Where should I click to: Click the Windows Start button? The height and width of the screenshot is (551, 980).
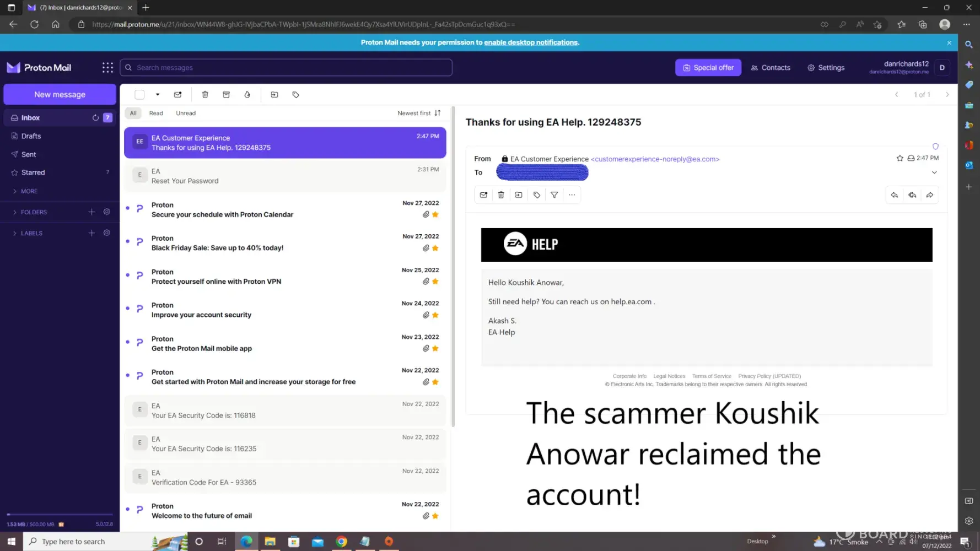pyautogui.click(x=11, y=541)
